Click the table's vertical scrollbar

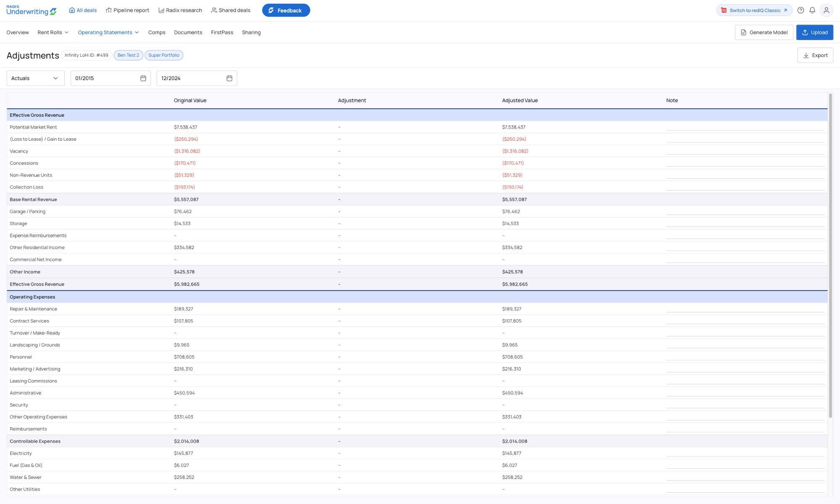point(830,256)
